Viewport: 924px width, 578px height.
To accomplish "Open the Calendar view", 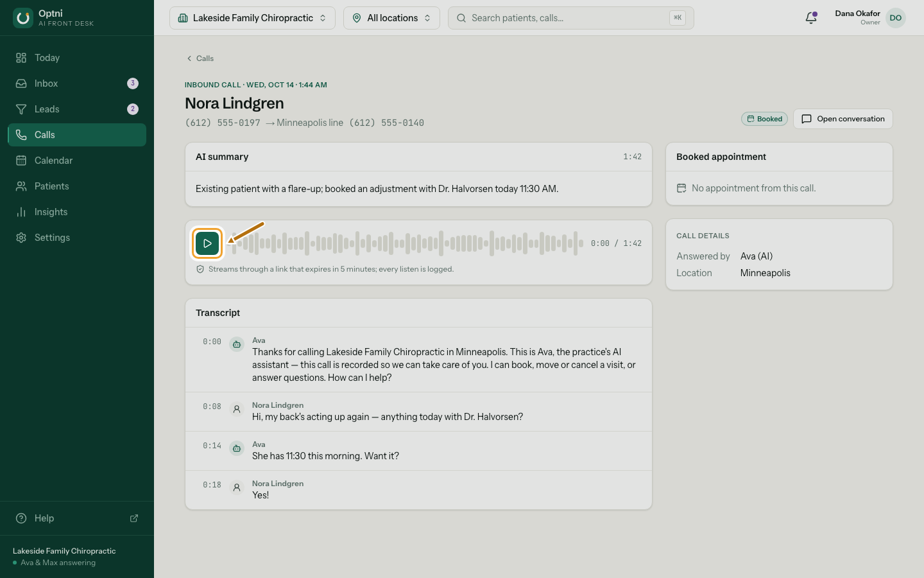I will click(77, 161).
